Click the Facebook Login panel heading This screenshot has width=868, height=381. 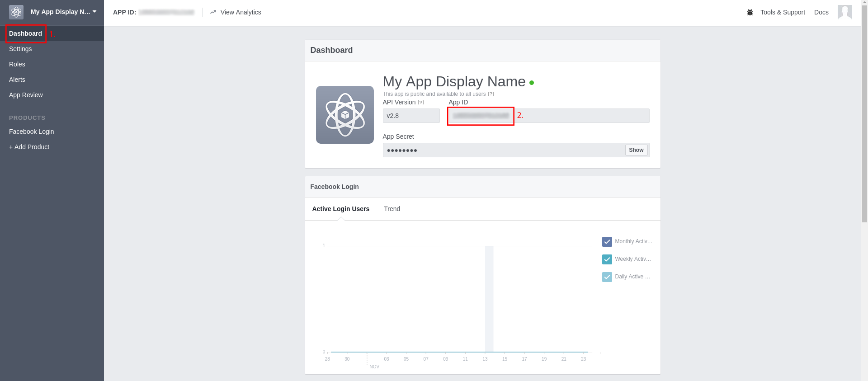coord(335,187)
